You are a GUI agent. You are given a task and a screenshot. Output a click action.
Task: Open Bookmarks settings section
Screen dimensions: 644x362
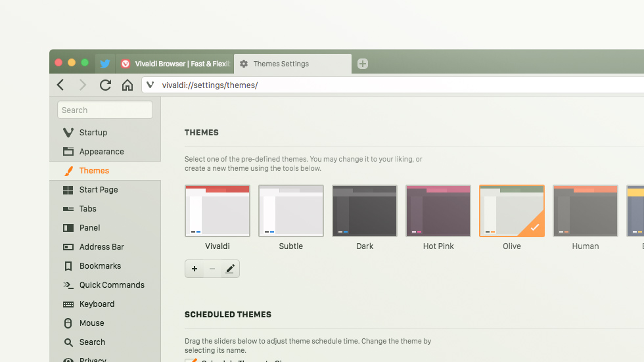click(104, 266)
